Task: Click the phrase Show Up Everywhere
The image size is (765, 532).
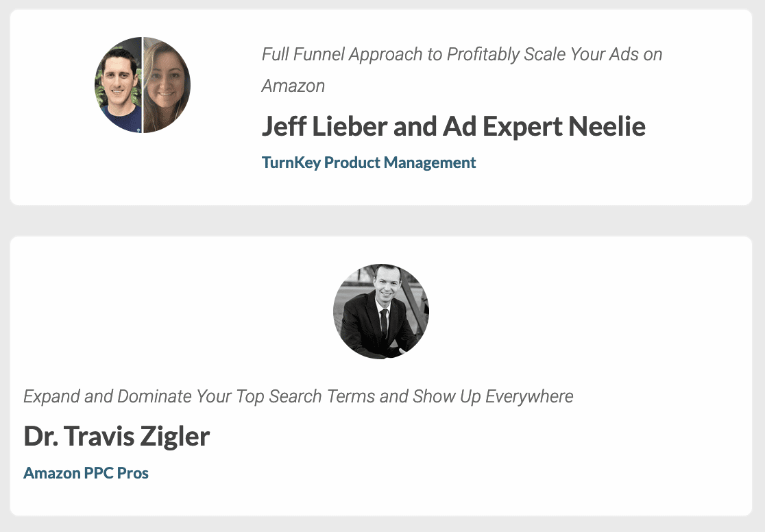Action: [493, 396]
